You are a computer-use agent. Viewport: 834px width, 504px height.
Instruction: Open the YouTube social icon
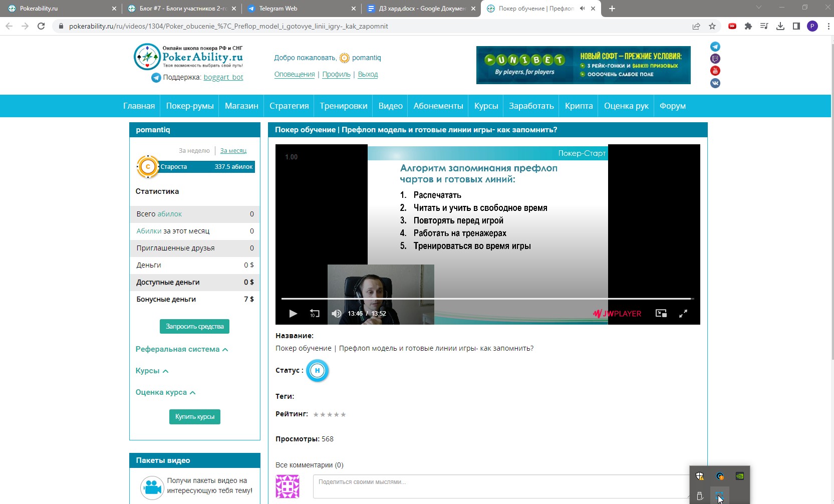pyautogui.click(x=715, y=71)
